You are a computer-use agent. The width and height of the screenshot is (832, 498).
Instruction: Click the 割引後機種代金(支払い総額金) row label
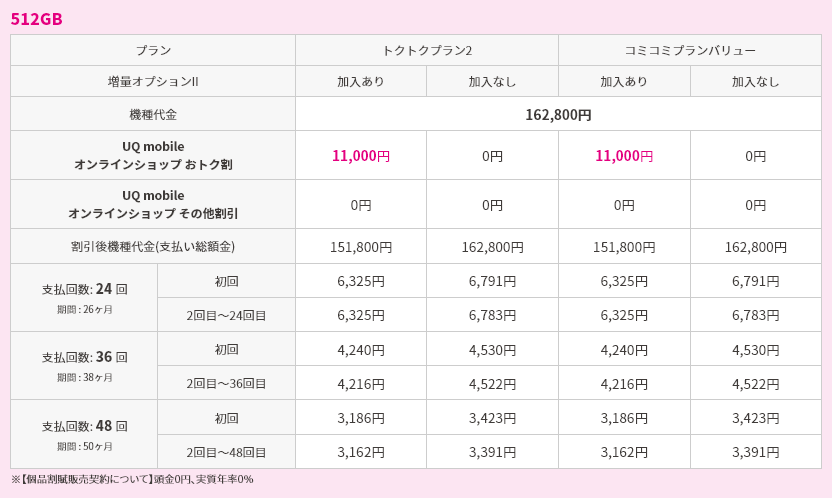point(153,247)
